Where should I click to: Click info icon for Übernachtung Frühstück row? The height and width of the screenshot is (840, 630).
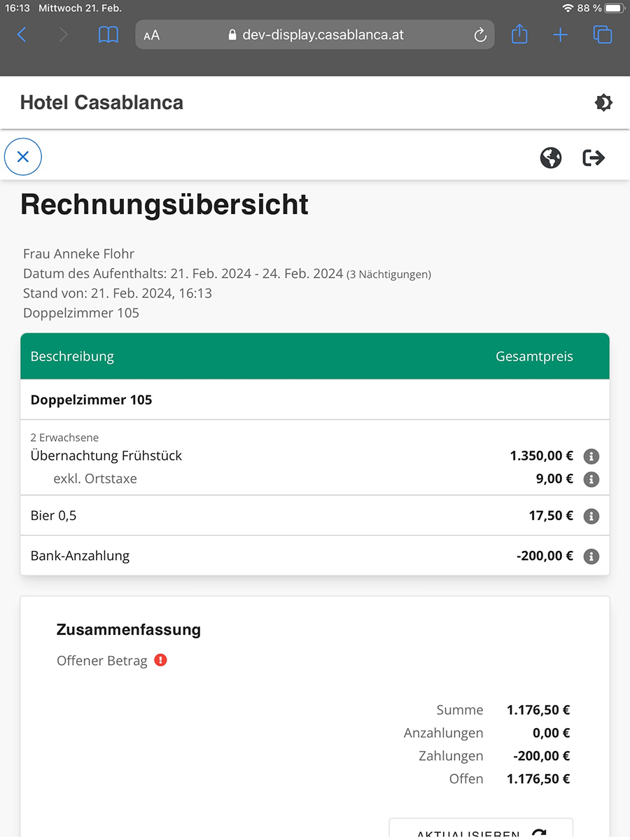click(x=591, y=456)
